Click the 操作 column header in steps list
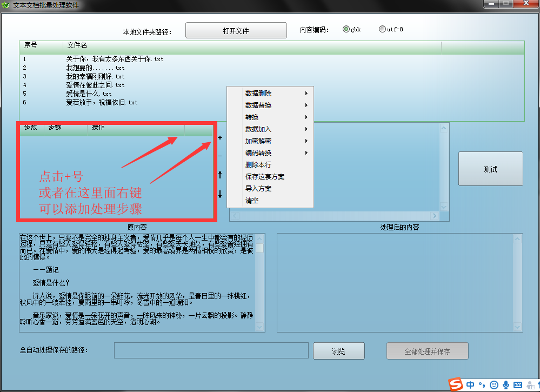This screenshot has width=540, height=392. coord(136,130)
